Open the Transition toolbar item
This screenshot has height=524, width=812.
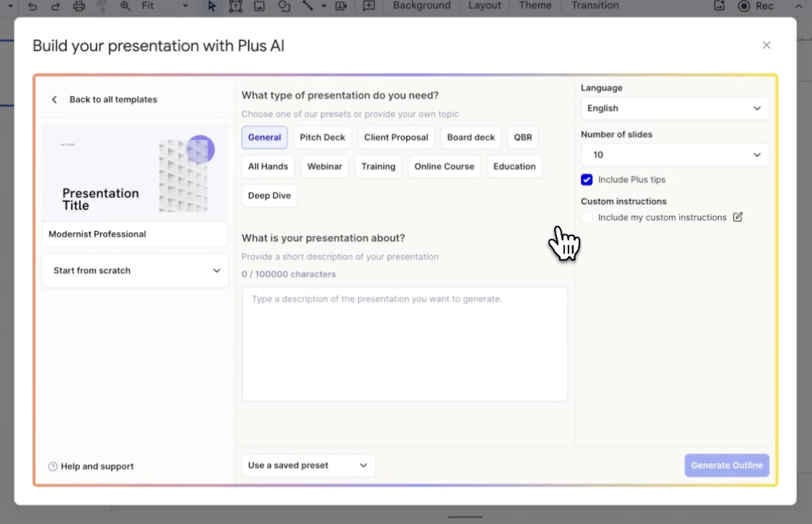click(594, 6)
